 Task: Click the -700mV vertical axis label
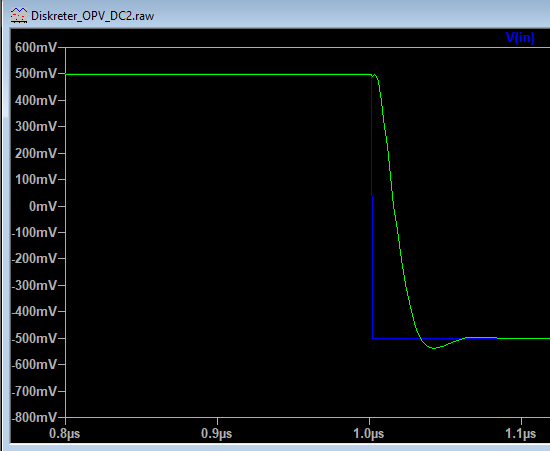(x=34, y=391)
